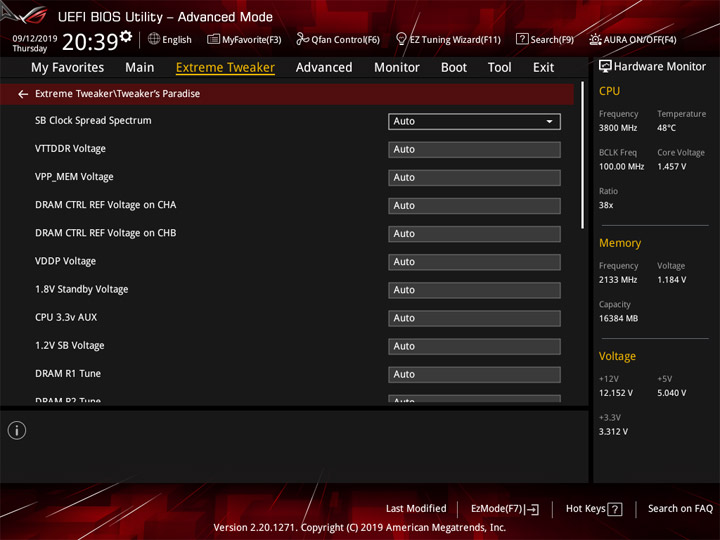Click the 09/12/2019 date
The height and width of the screenshot is (540, 720).
(x=34, y=38)
